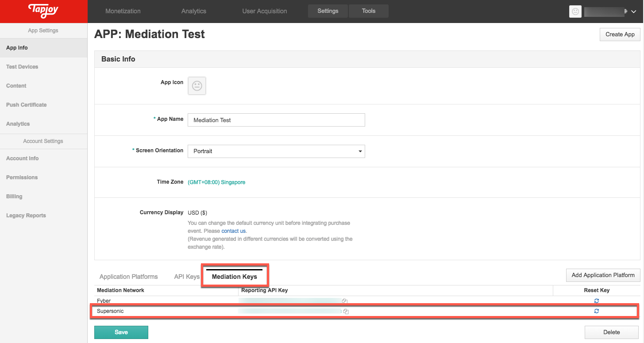644x343 pixels.
Task: Click the App Icon smiley placeholder
Action: point(197,86)
